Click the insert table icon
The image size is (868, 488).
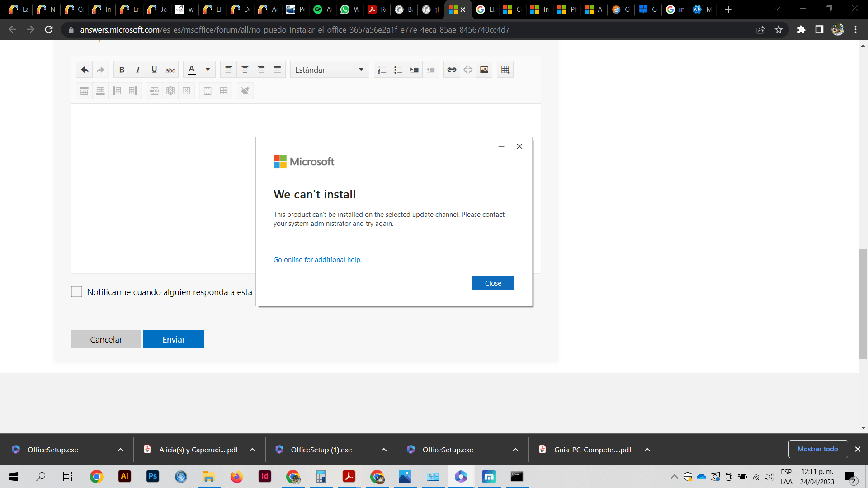(x=505, y=70)
